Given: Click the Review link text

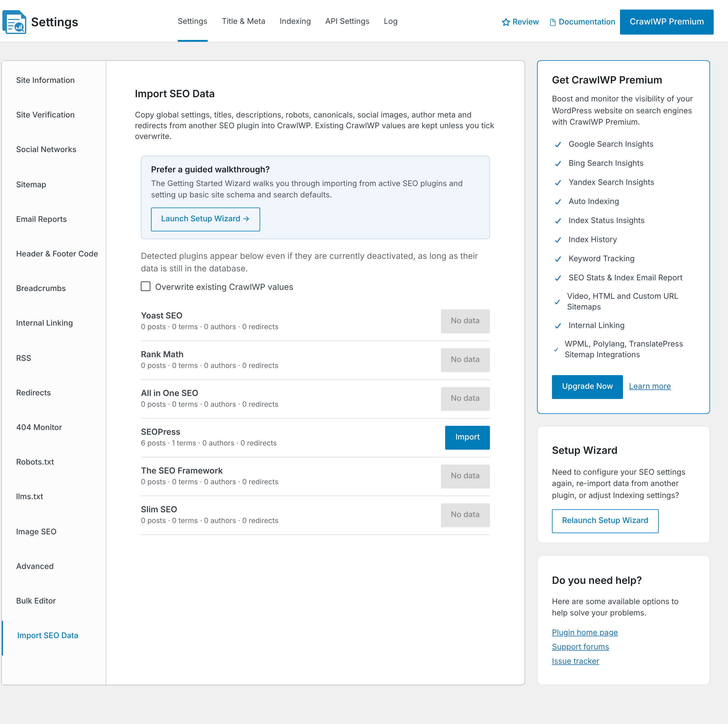Looking at the screenshot, I should pyautogui.click(x=525, y=22).
